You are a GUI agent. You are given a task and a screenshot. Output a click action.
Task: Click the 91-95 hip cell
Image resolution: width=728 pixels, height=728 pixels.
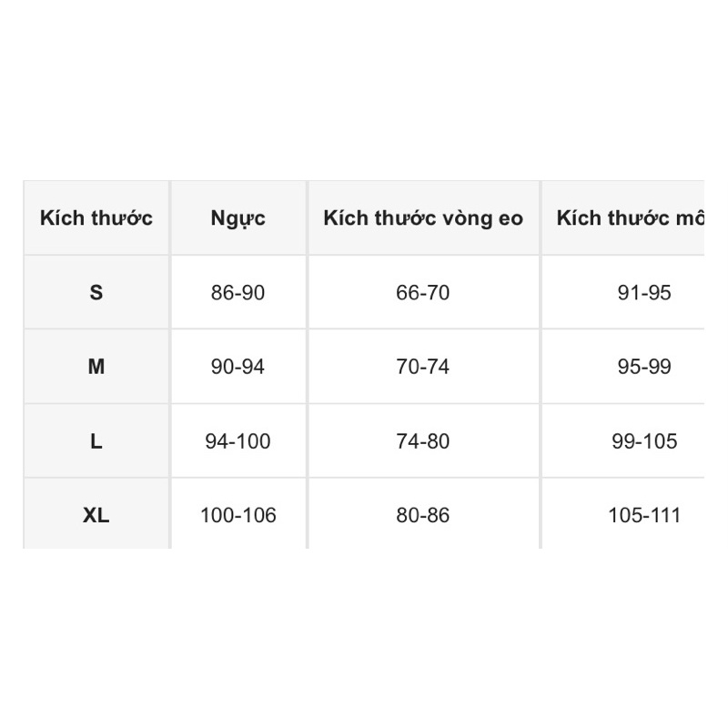[644, 293]
